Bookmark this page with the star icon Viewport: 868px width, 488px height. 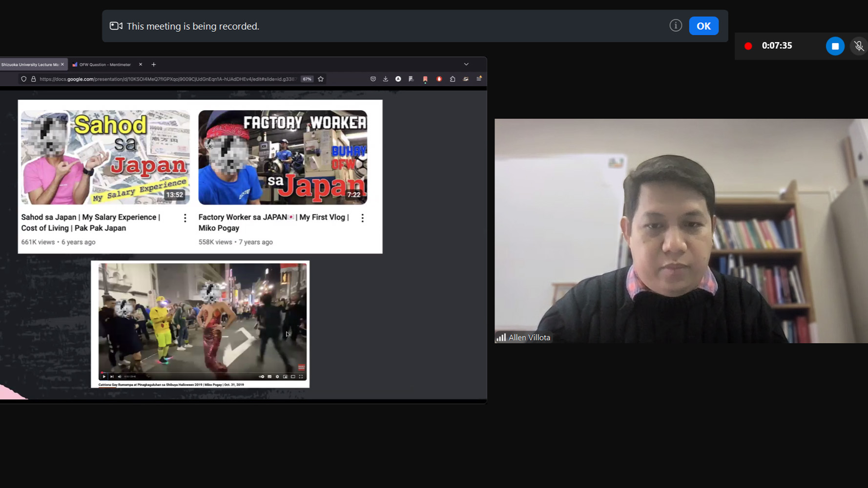point(321,79)
